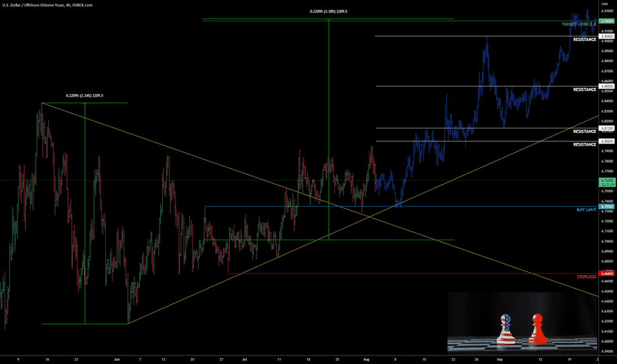Screen dimensions: 617x364
Task: Click the 0.22095 (3.30%) 2209.5 measurement label
Action: pos(328,11)
